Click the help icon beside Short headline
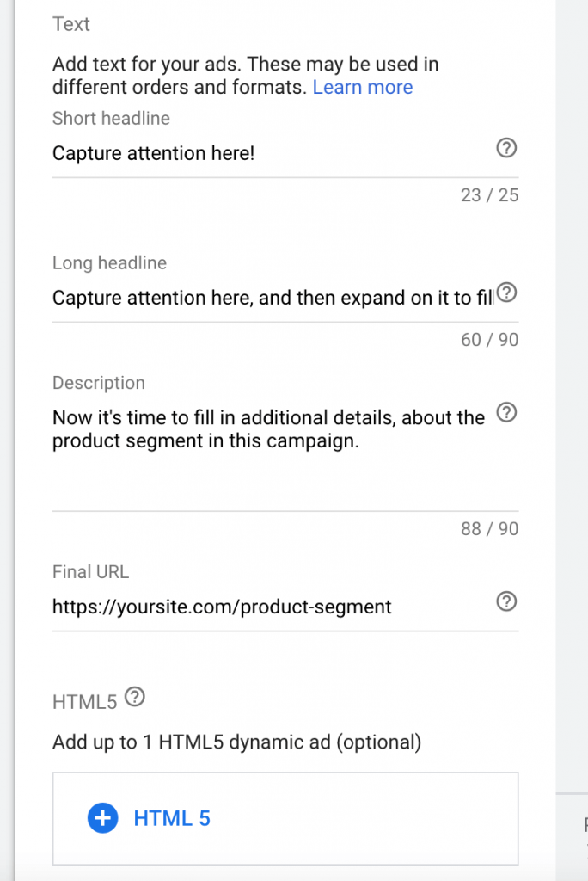The width and height of the screenshot is (588, 881). 507,149
